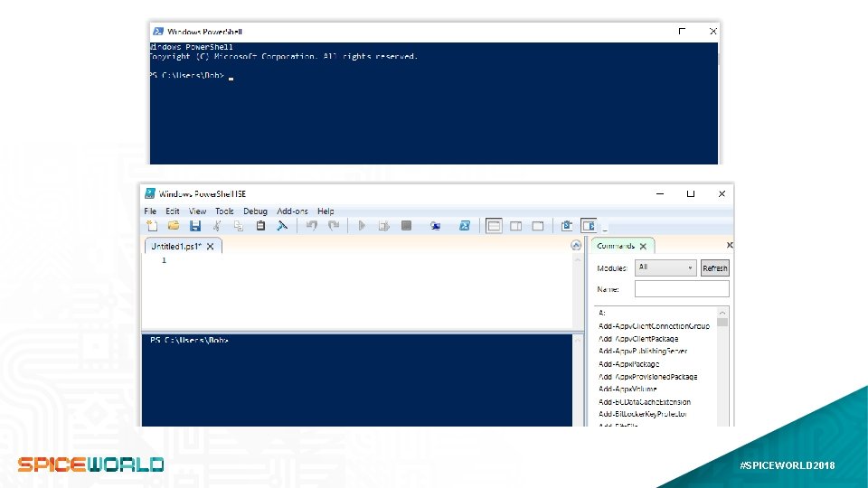Open the toolbar overflow options arrow
Viewport: 868px width, 488px height.
click(x=605, y=228)
